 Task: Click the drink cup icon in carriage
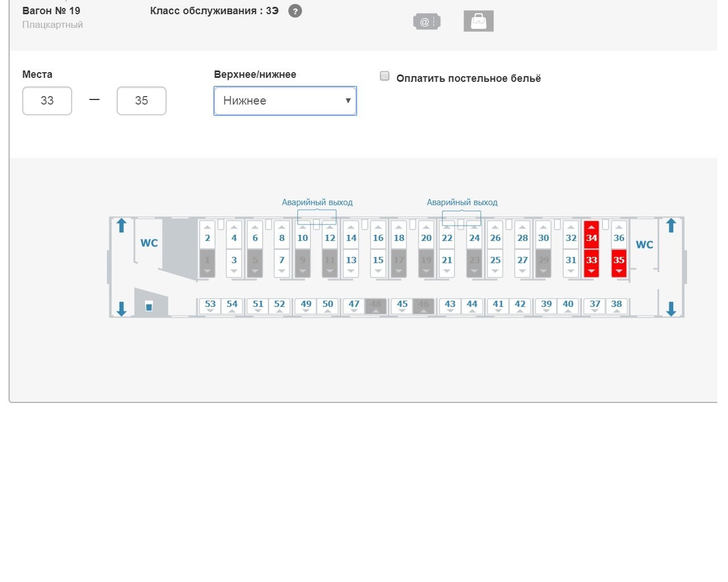[x=149, y=306]
